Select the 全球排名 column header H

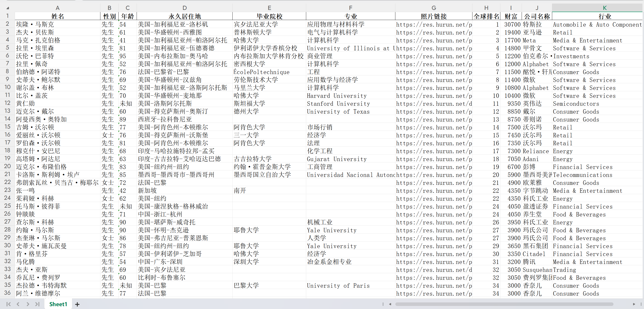coord(486,7)
